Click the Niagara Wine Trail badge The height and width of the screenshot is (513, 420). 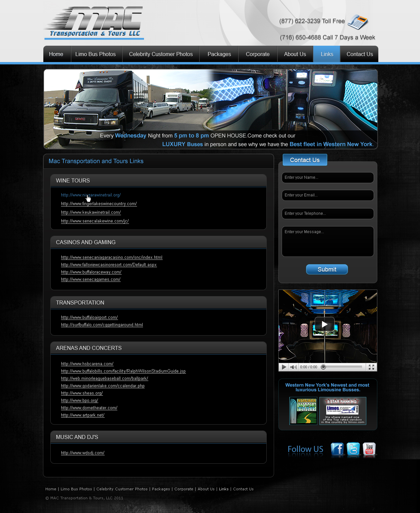303,411
